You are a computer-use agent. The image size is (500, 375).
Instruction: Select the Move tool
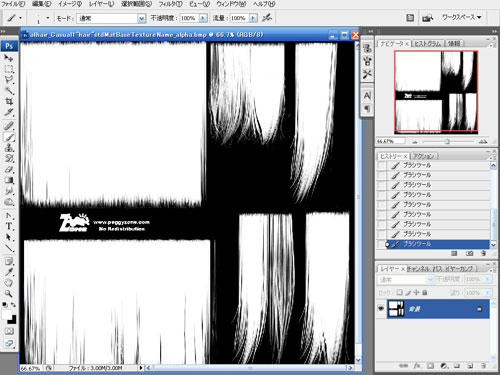point(9,58)
